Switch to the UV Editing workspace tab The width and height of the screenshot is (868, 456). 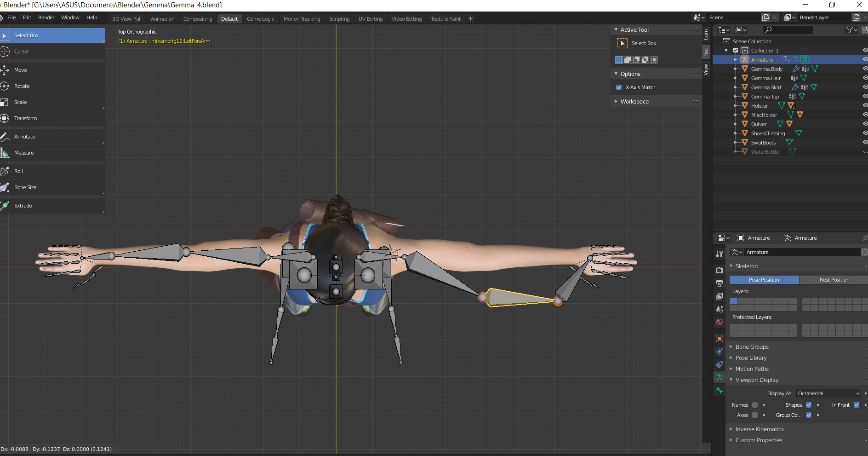371,19
